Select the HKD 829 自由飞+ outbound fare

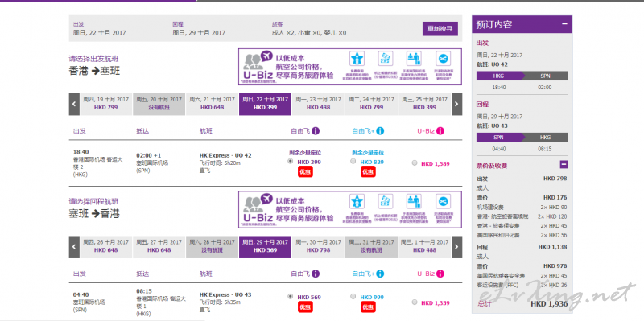[x=353, y=162]
